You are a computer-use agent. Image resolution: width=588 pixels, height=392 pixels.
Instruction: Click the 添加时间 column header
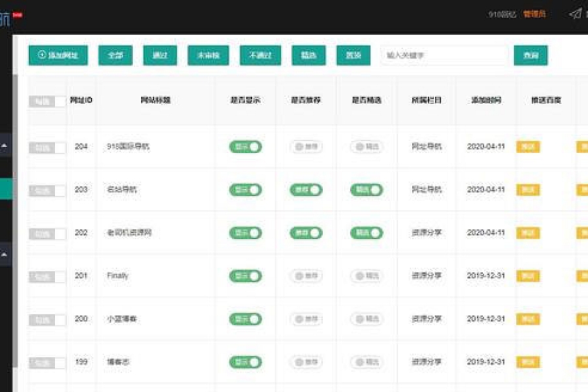pos(486,100)
